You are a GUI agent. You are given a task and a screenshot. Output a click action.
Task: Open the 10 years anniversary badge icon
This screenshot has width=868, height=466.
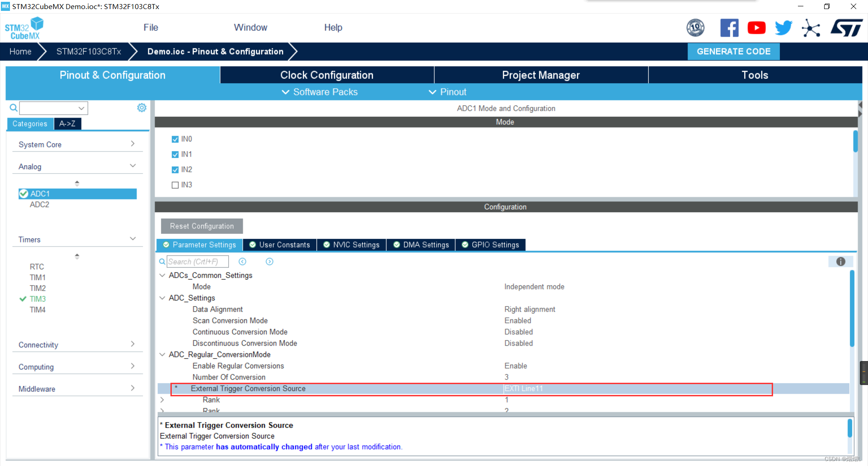click(x=695, y=28)
